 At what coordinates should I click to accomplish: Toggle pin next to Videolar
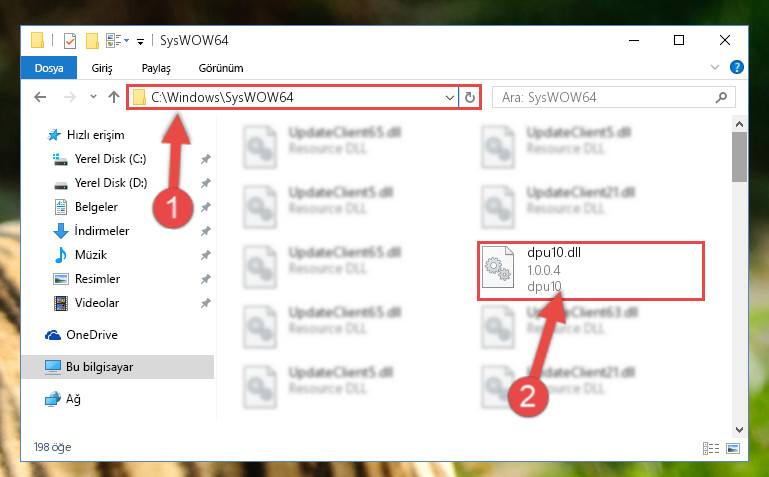click(x=205, y=303)
